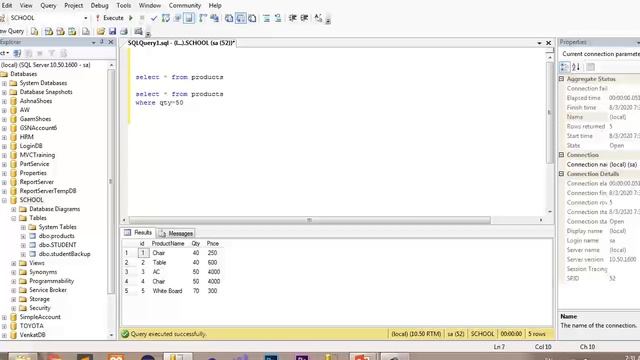Toggle Results to Text option

[229, 18]
